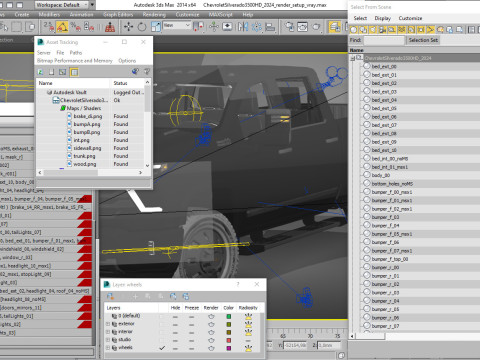
Task: Set wheels layer as current checkmark
Action: click(162, 348)
